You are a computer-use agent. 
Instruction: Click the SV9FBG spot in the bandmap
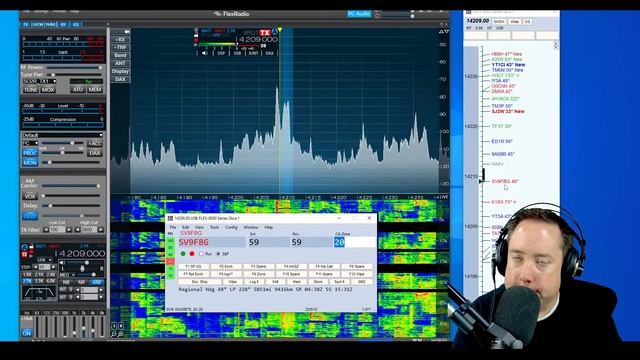pyautogui.click(x=505, y=181)
